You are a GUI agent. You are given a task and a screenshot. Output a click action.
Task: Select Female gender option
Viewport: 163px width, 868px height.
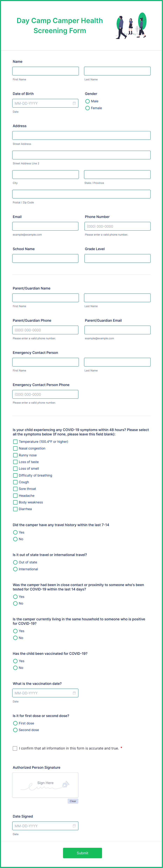pos(87,108)
